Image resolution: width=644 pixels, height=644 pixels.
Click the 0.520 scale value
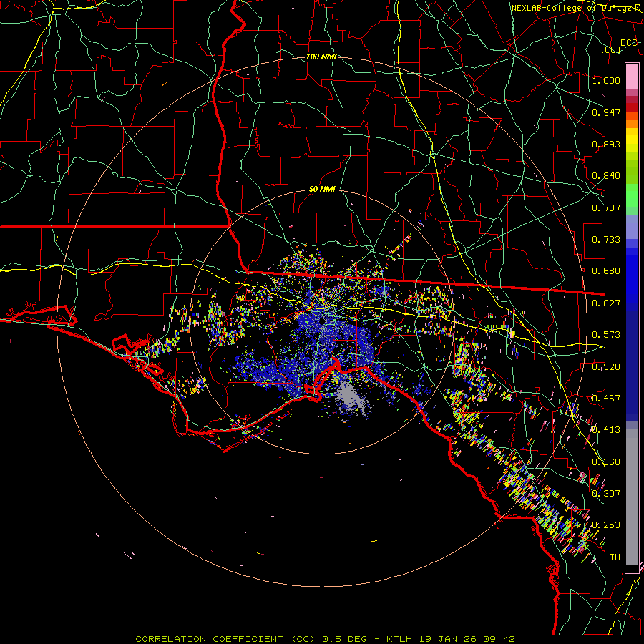coord(606,367)
